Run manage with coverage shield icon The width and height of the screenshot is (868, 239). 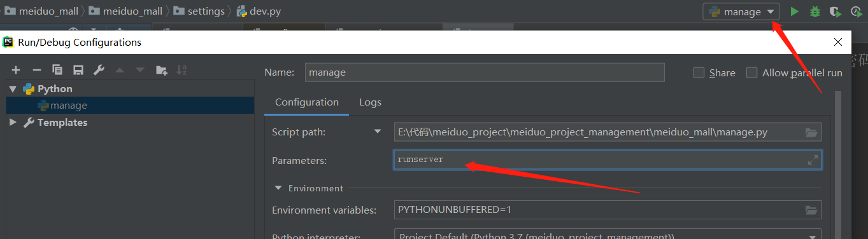point(835,11)
